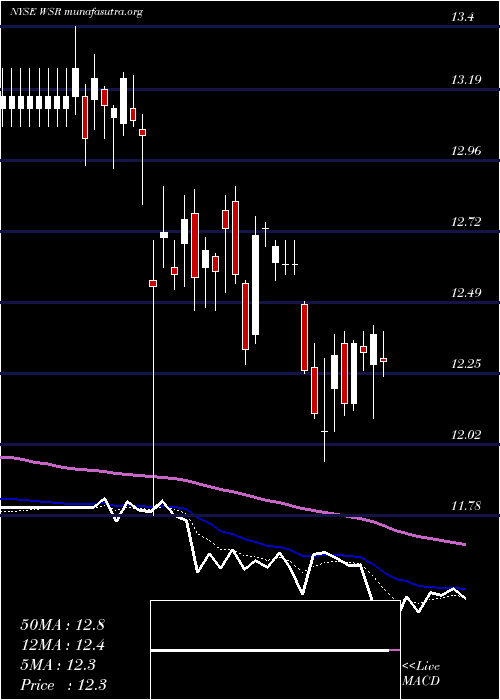Click the 50MA : 12.8 readout
Screen dimensions: 500x700
(x=62, y=625)
